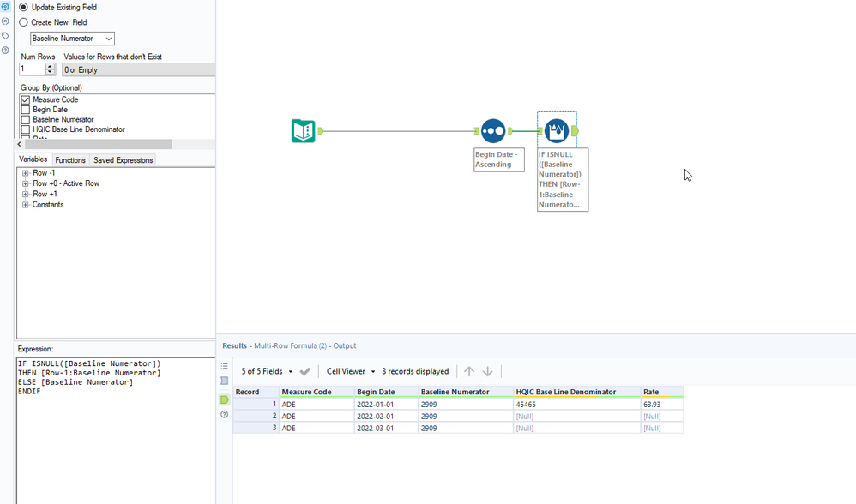This screenshot has height=504, width=856.
Task: Decrease Num Rows with the down arrow
Action: click(x=51, y=73)
